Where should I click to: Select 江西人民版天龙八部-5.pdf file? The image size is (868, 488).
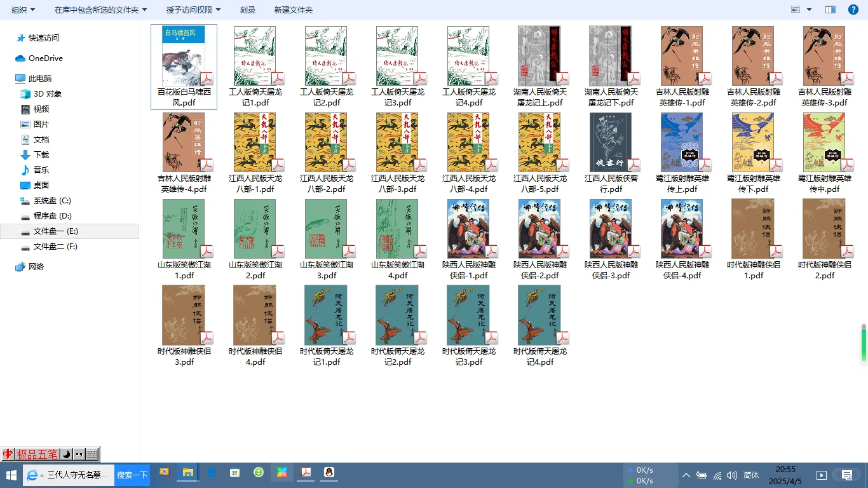539,153
